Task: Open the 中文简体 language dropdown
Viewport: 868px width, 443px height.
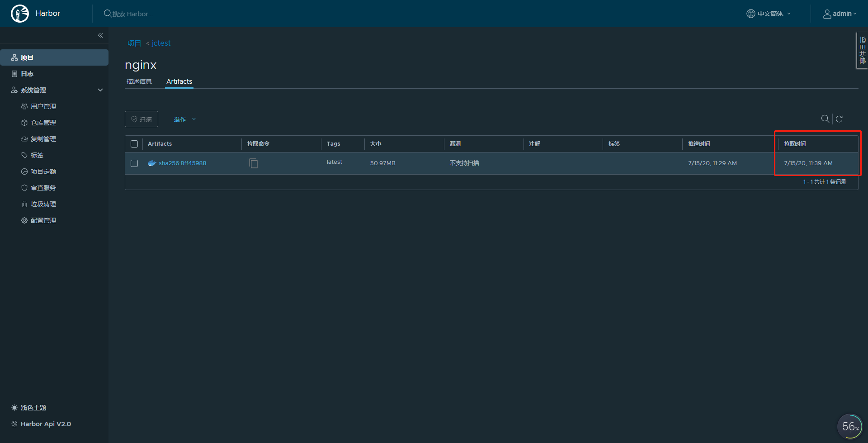Action: (x=769, y=14)
